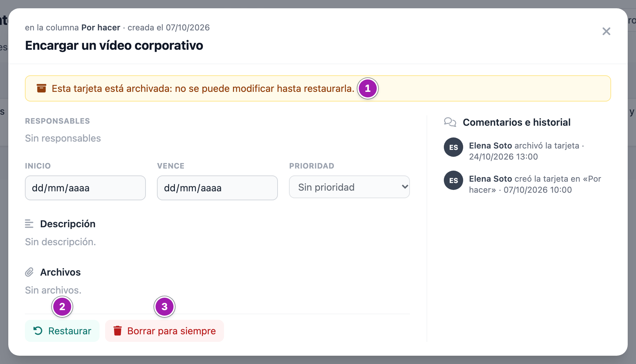The height and width of the screenshot is (364, 636).
Task: Click the comments bubble icon
Action: click(450, 122)
